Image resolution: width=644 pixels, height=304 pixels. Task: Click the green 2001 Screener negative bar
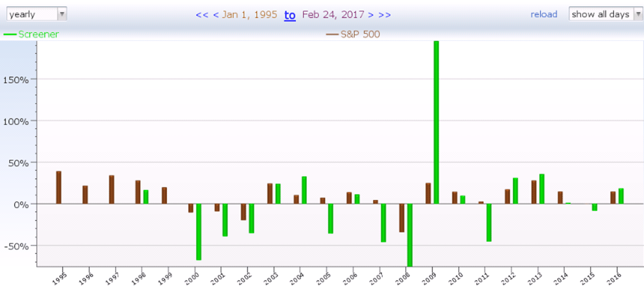tap(225, 220)
